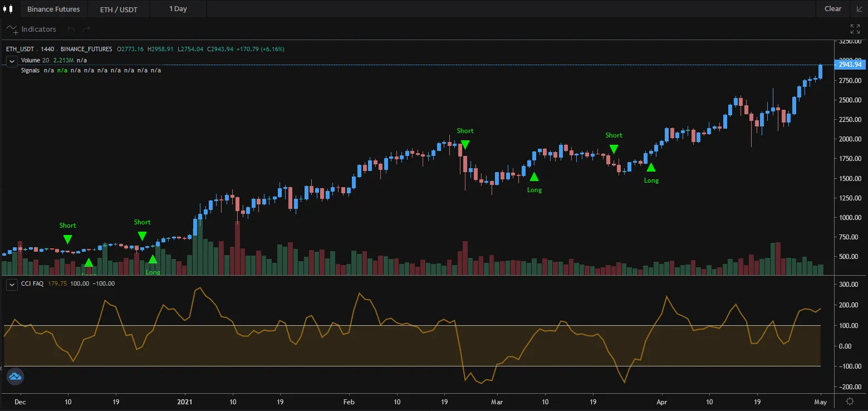Click the May label on time axis

tap(820, 402)
